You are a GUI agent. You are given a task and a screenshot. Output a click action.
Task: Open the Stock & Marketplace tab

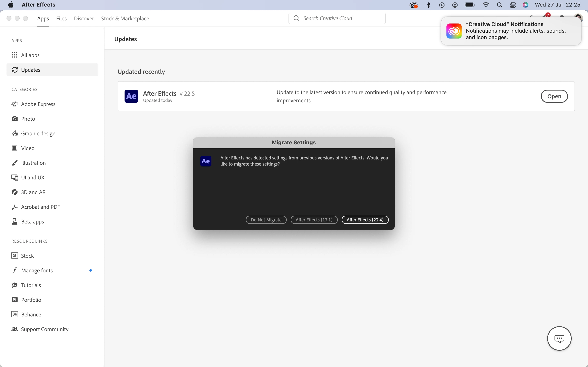pos(125,18)
